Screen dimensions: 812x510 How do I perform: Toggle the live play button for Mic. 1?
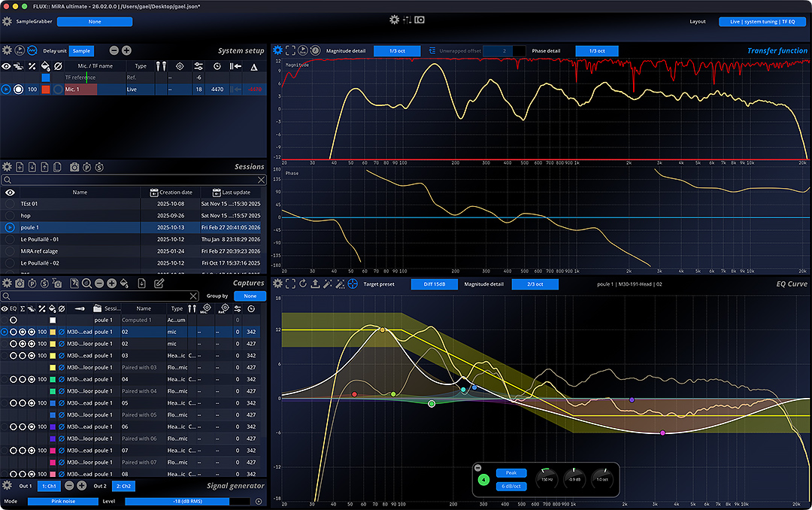click(x=6, y=90)
